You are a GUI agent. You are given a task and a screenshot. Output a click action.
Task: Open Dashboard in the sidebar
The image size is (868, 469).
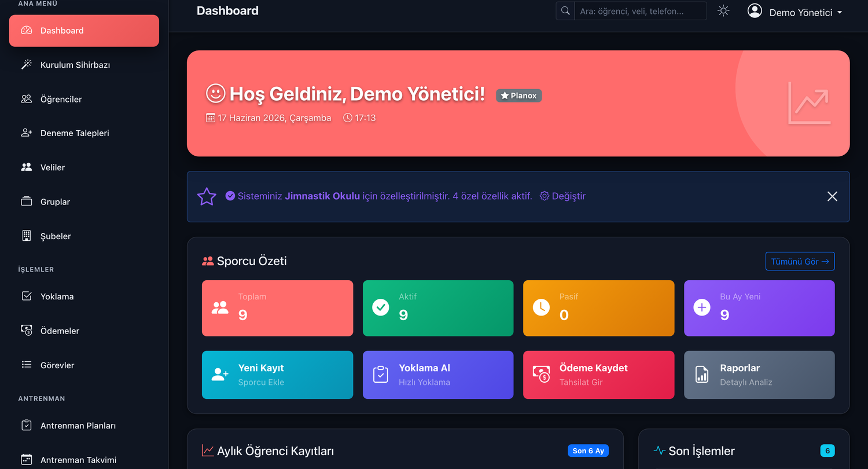coord(84,31)
